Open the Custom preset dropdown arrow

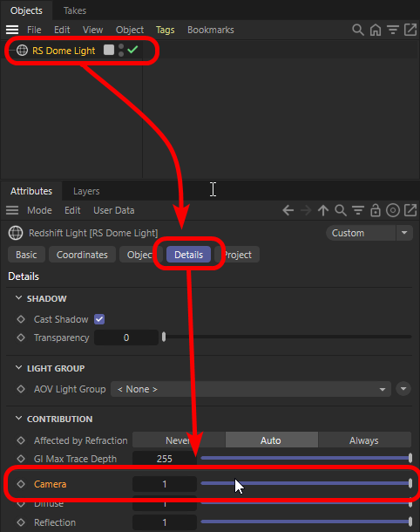pyautogui.click(x=404, y=233)
